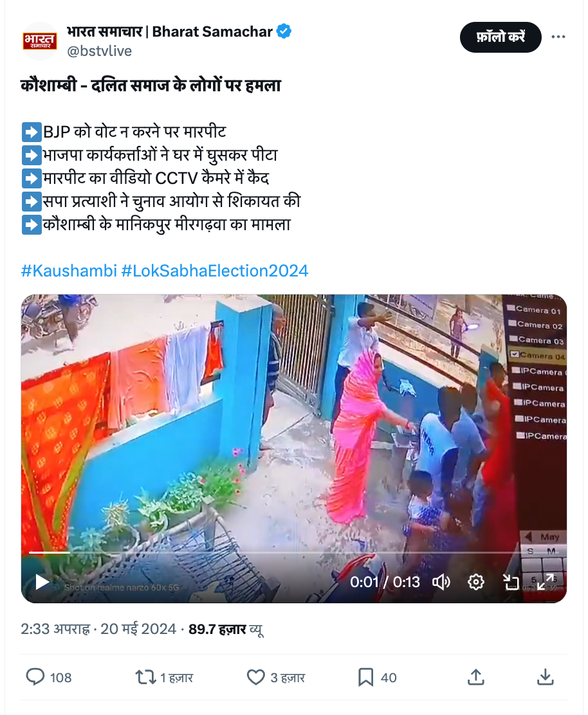Screen dimensions: 588x715
Task: Play the video
Action: tap(42, 582)
